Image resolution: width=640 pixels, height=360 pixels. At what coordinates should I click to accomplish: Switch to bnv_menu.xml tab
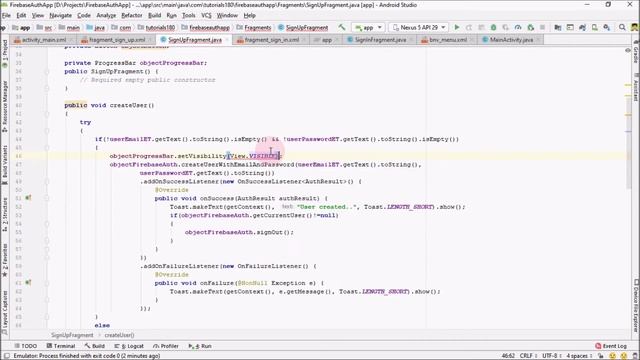[448, 40]
